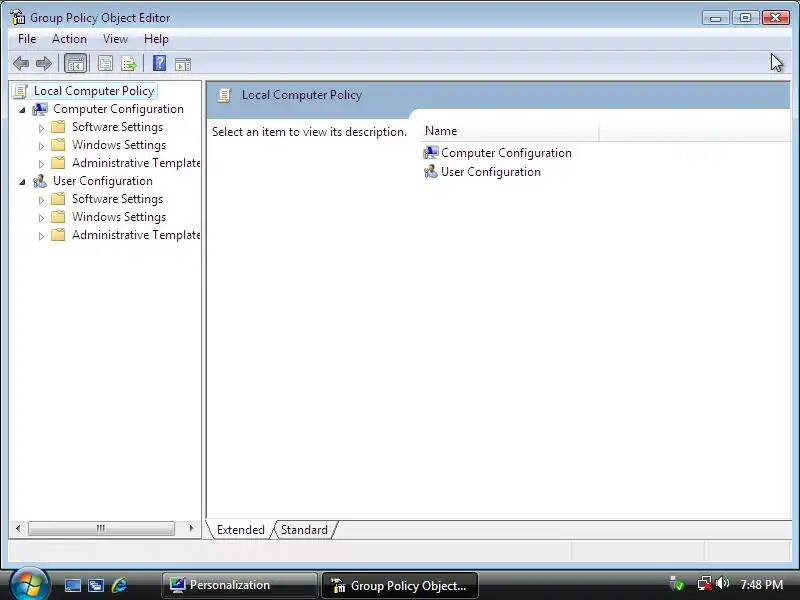
Task: Click Computer Configuration icon in the tree
Action: (40, 109)
